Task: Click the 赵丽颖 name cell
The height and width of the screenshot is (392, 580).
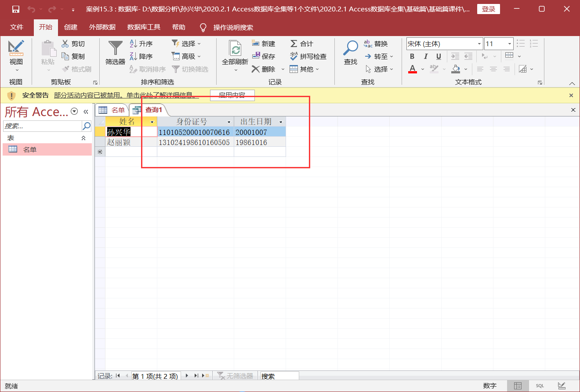Action: click(131, 142)
